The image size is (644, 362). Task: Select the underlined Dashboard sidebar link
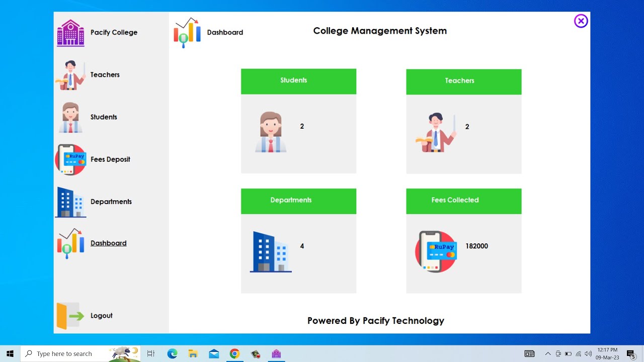109,243
